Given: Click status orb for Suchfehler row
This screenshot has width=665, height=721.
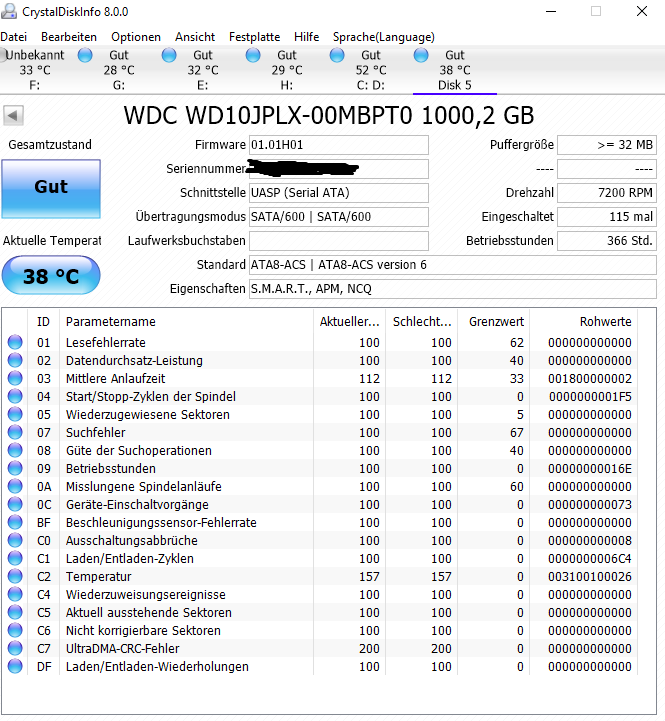Looking at the screenshot, I should [15, 432].
